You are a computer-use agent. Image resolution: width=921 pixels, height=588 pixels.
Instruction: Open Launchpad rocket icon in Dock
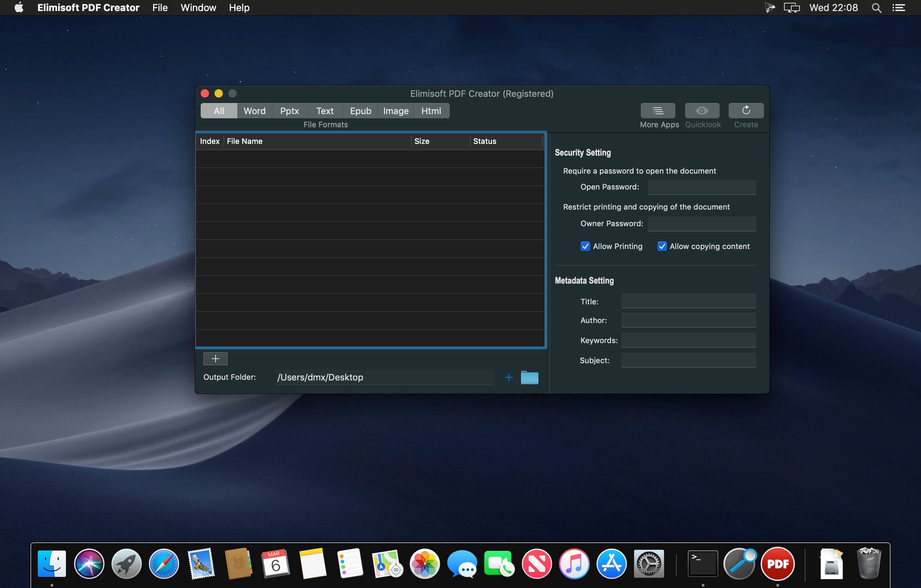tap(127, 563)
